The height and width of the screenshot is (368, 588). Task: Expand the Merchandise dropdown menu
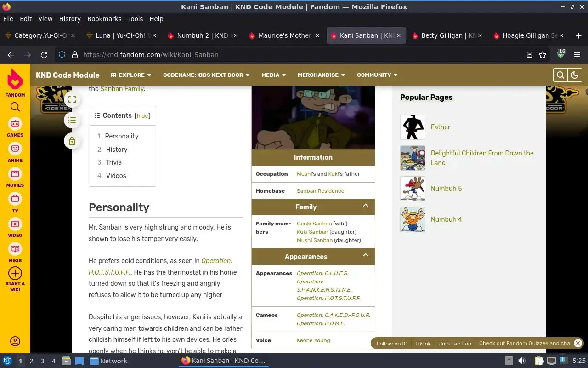click(322, 75)
